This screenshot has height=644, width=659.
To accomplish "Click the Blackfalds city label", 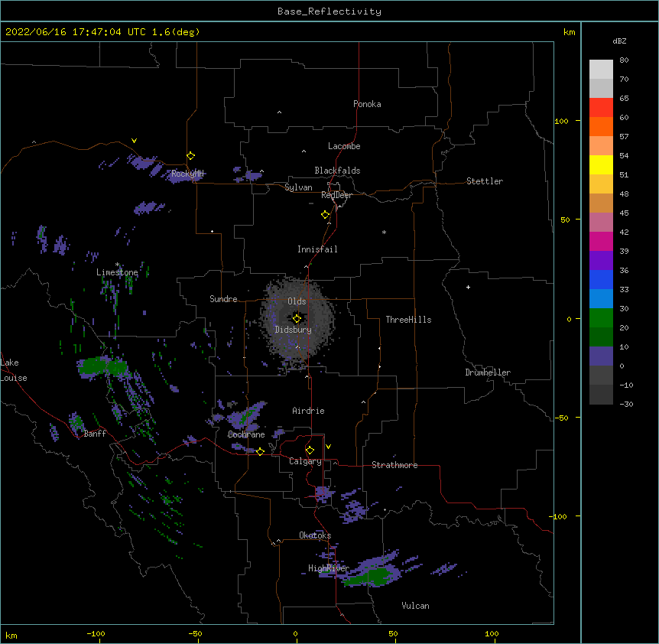I will coord(337,171).
